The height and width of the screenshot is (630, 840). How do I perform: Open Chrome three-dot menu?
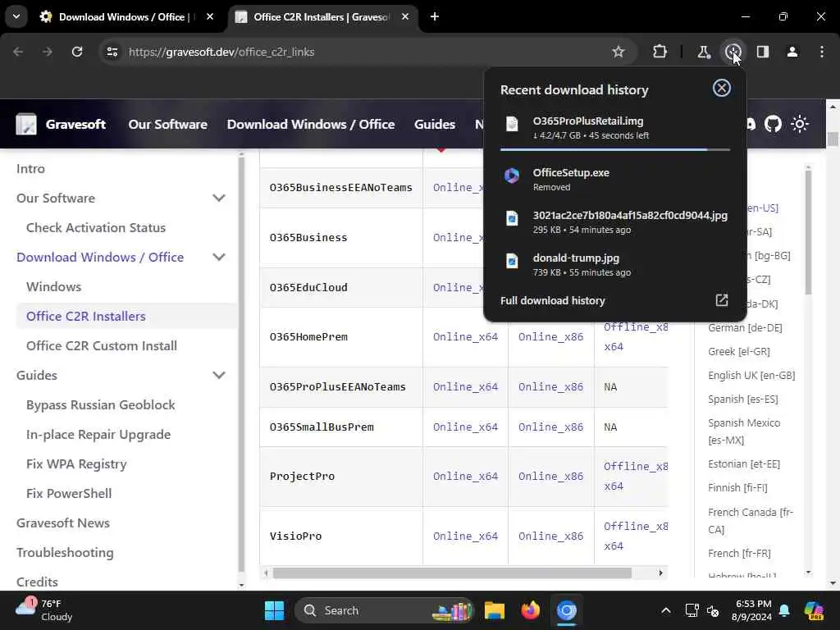click(821, 52)
